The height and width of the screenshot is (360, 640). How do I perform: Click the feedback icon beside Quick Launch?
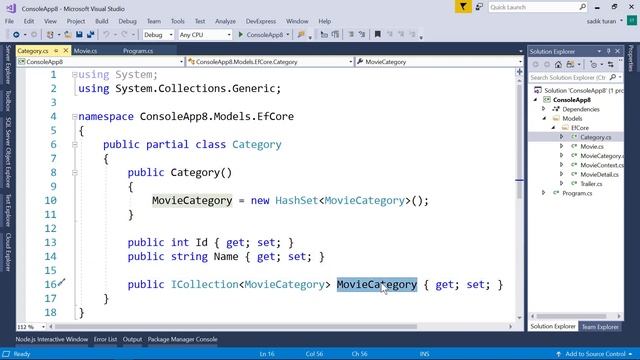click(x=479, y=7)
